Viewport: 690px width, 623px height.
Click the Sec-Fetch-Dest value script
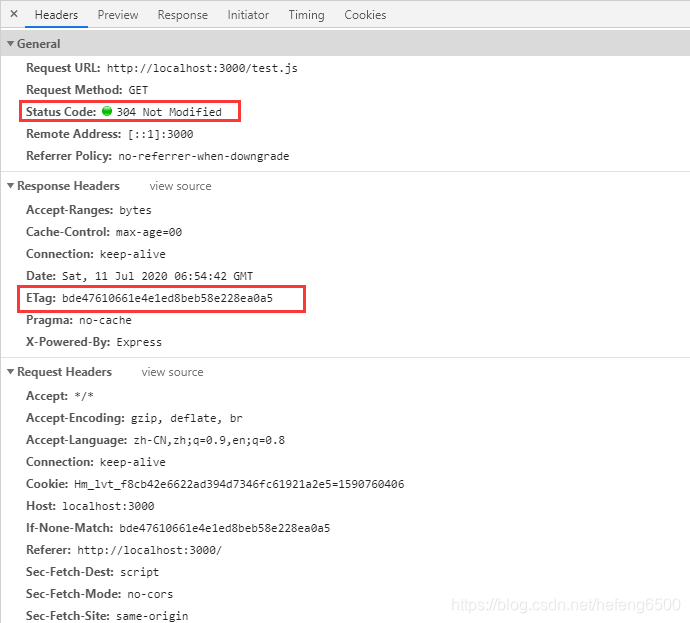139,572
